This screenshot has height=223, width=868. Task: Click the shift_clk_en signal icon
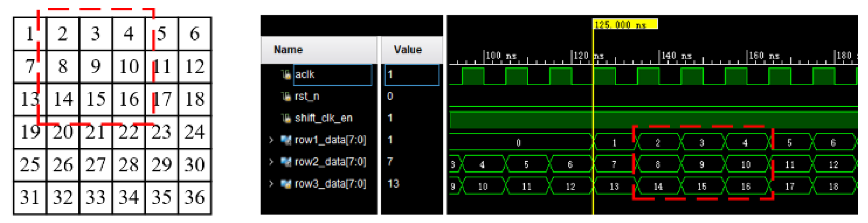[x=286, y=118]
